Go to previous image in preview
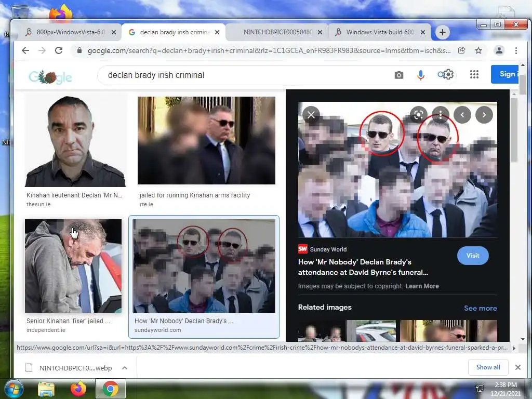The width and height of the screenshot is (532, 399). (462, 115)
